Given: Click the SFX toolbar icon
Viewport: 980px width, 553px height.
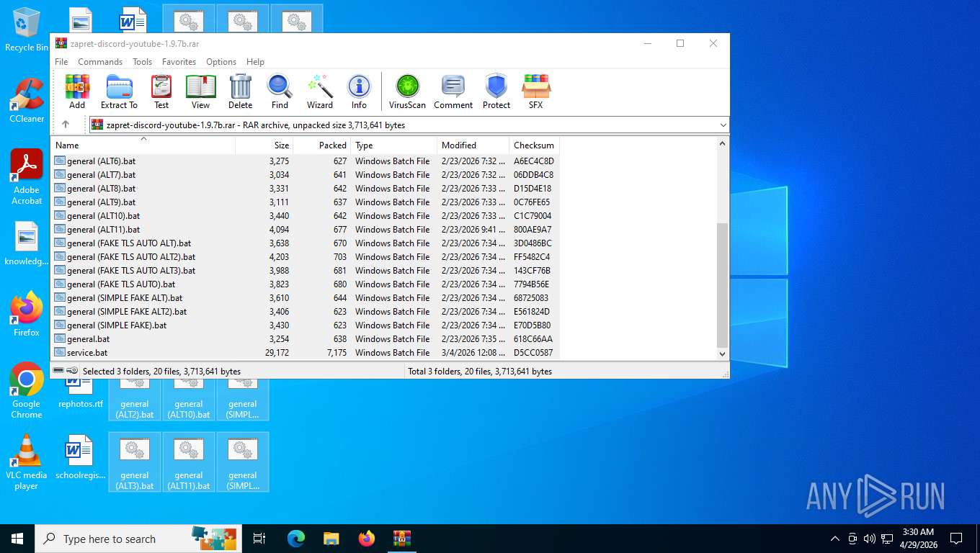Looking at the screenshot, I should (x=536, y=91).
